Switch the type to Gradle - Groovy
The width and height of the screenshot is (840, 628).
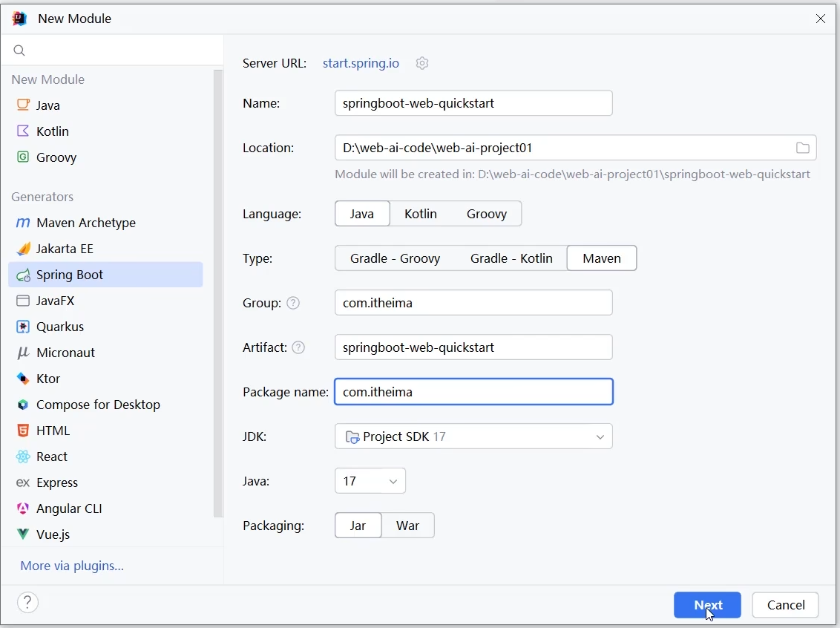pos(395,258)
